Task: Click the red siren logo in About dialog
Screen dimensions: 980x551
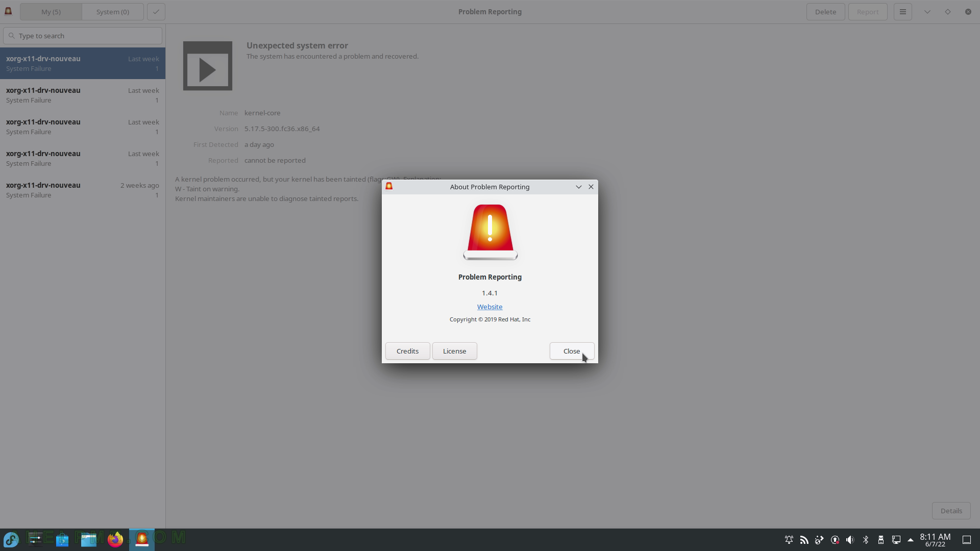Action: [490, 232]
